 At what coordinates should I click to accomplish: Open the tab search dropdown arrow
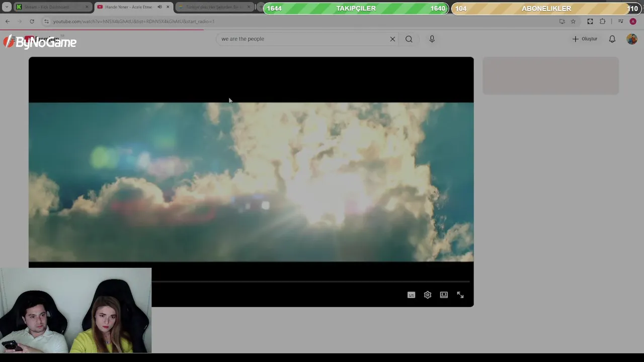(x=7, y=7)
